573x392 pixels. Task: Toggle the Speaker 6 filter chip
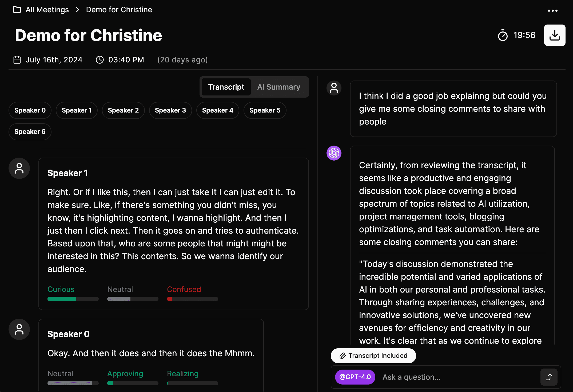point(30,132)
